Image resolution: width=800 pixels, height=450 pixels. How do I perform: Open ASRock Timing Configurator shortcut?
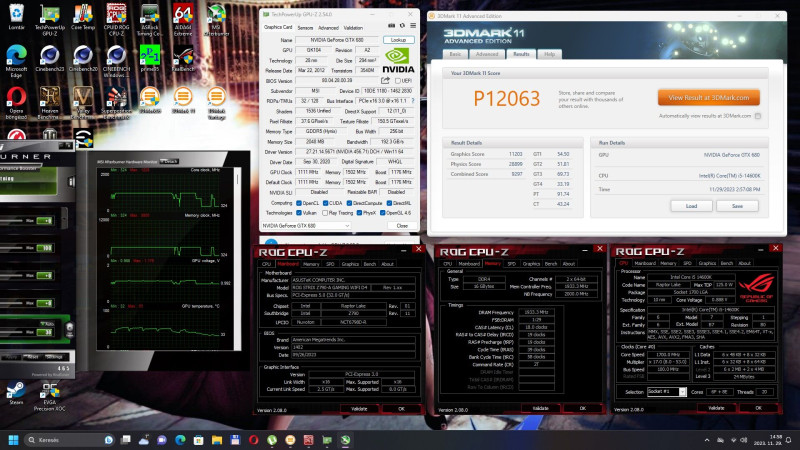coord(149,20)
